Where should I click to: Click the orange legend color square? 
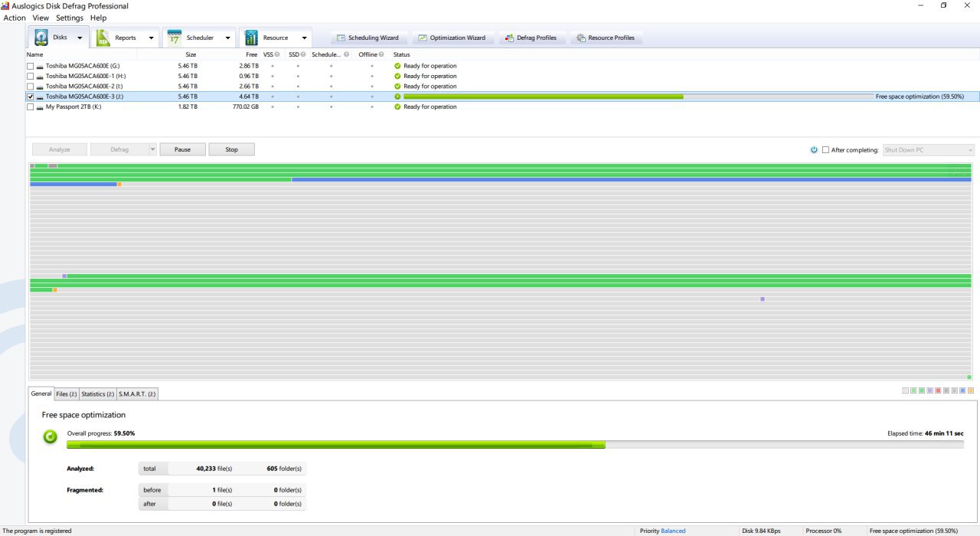971,391
